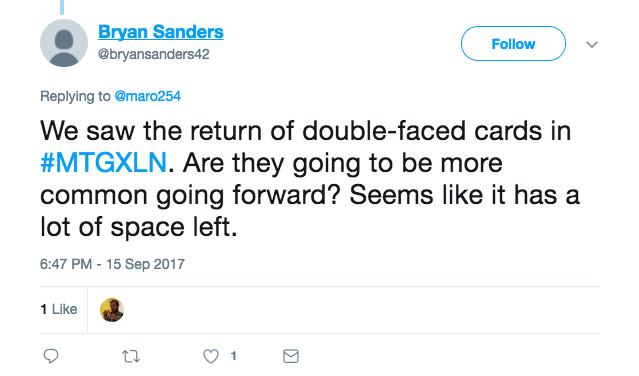The height and width of the screenshot is (376, 639).
Task: Click the 'lot of space left.' line
Action: click(139, 227)
